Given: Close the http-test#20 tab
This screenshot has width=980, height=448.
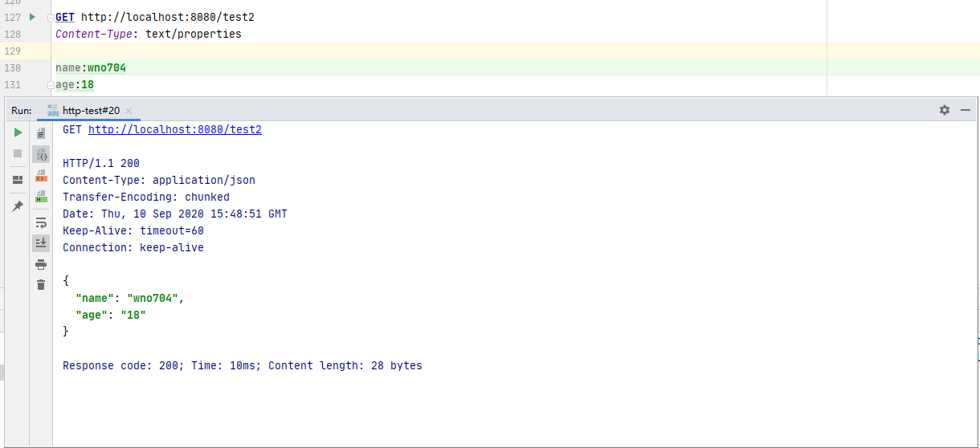Looking at the screenshot, I should pos(129,111).
